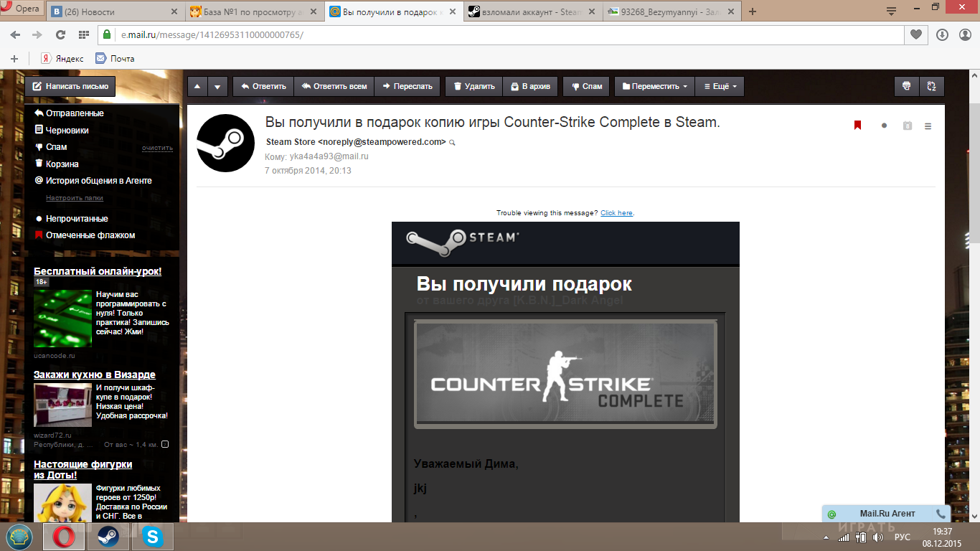Toggle the unread dot on the message
980x551 pixels.
click(884, 126)
